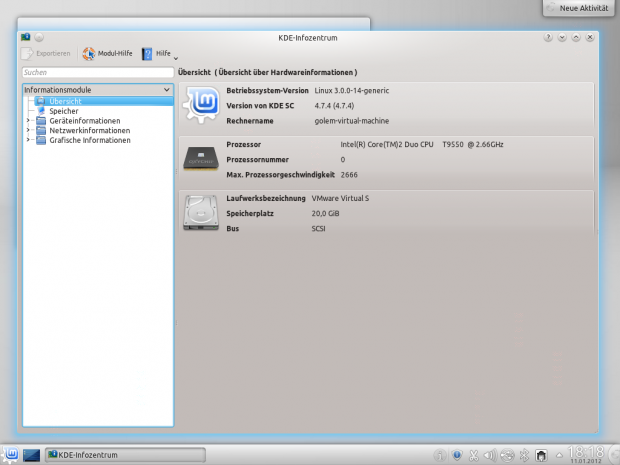Click label 'Betriebssystem-Version'

coord(267,91)
